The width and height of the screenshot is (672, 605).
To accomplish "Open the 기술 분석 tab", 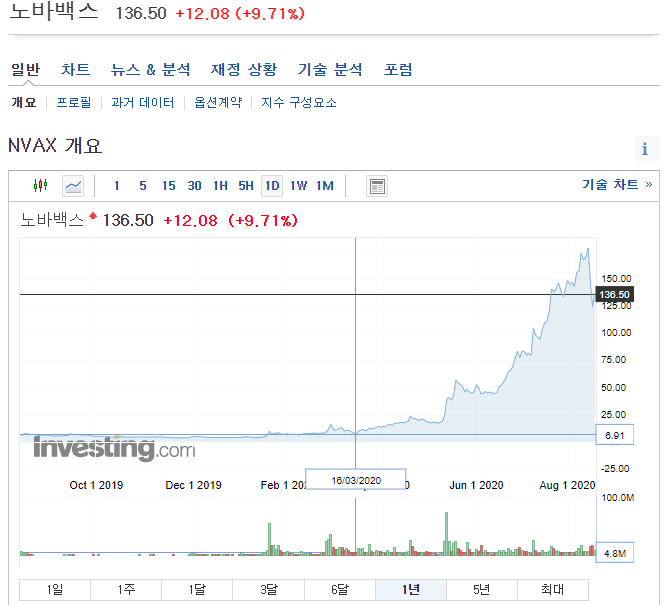I will tap(330, 69).
